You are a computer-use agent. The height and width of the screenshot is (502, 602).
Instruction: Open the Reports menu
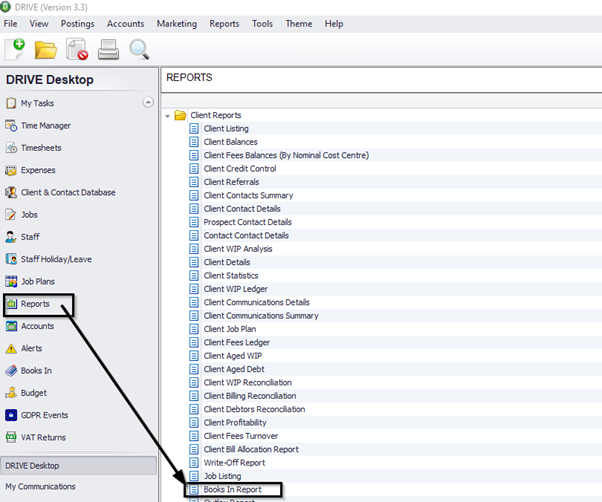224,24
